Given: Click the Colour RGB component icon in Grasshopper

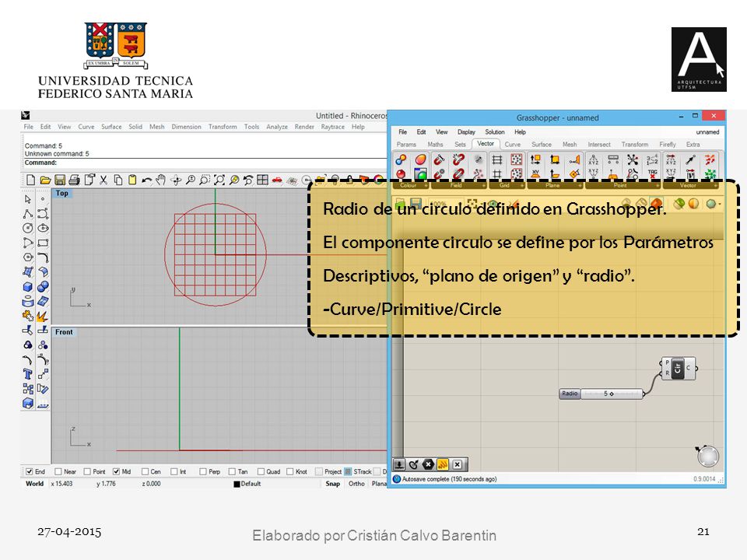Looking at the screenshot, I should [x=402, y=159].
